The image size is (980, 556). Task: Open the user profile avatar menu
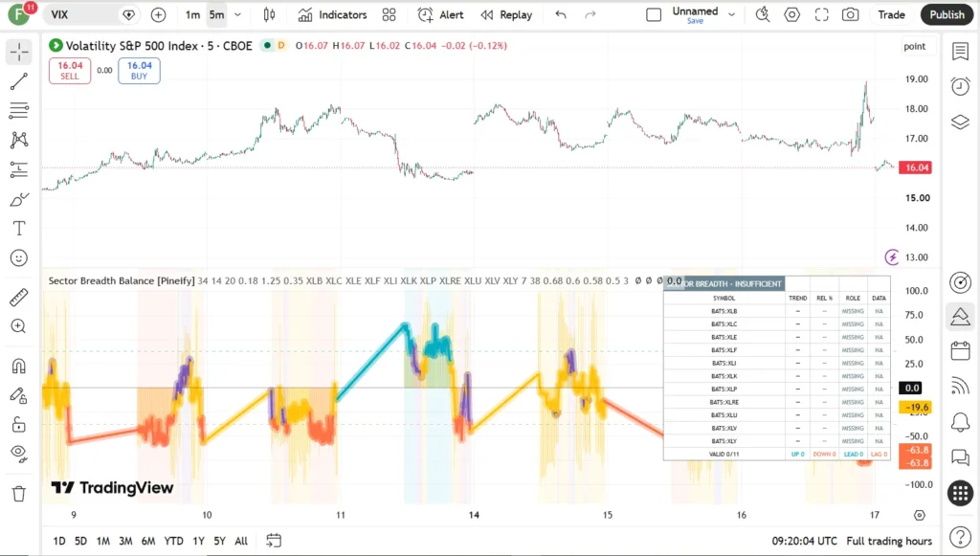(19, 15)
